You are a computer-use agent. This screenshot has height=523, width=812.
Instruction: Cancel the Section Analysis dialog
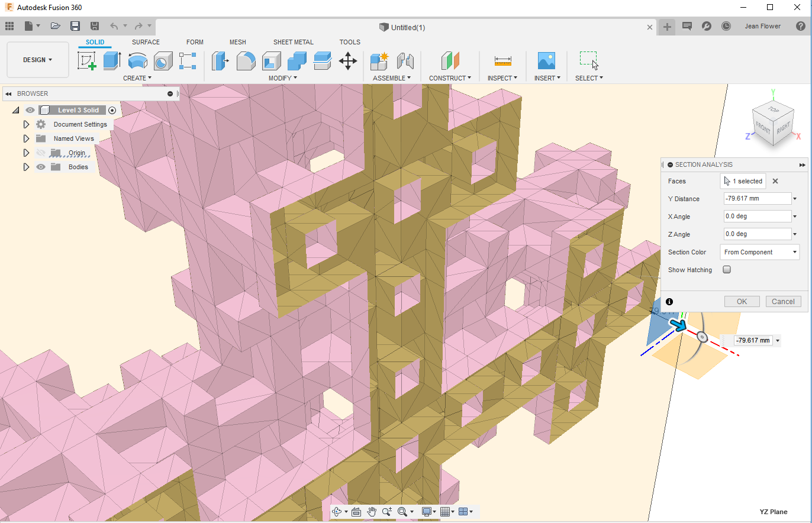click(x=784, y=301)
